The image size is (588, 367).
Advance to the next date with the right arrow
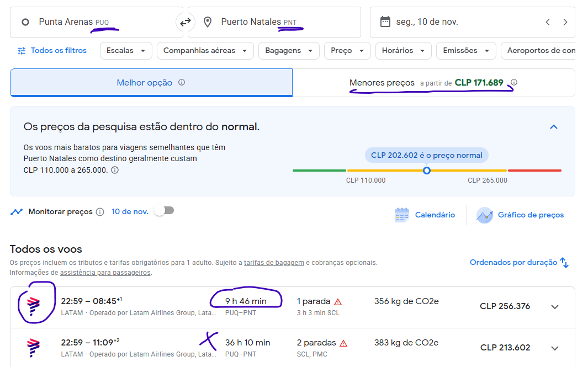click(565, 22)
